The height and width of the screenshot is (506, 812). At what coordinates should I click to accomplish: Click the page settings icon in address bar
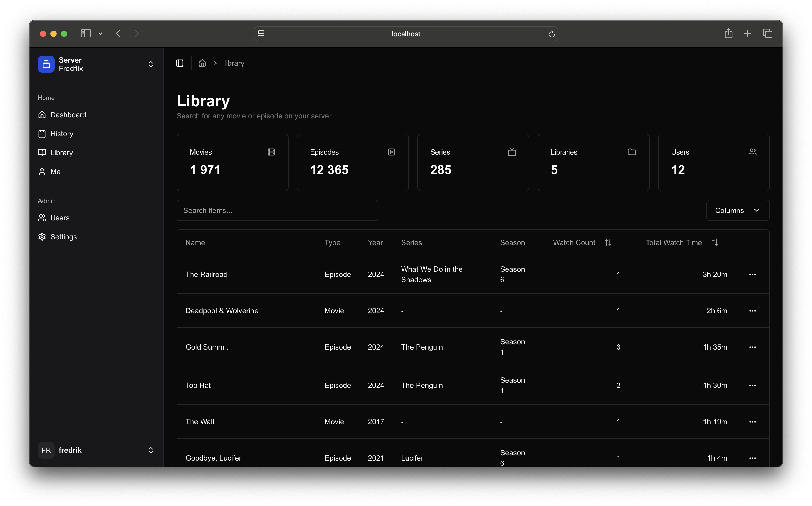pyautogui.click(x=261, y=34)
